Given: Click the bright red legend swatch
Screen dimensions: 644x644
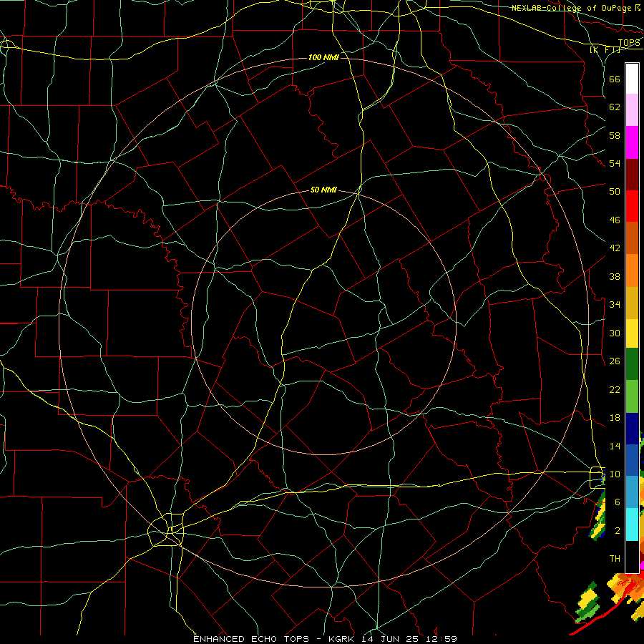Looking at the screenshot, I should (x=632, y=206).
